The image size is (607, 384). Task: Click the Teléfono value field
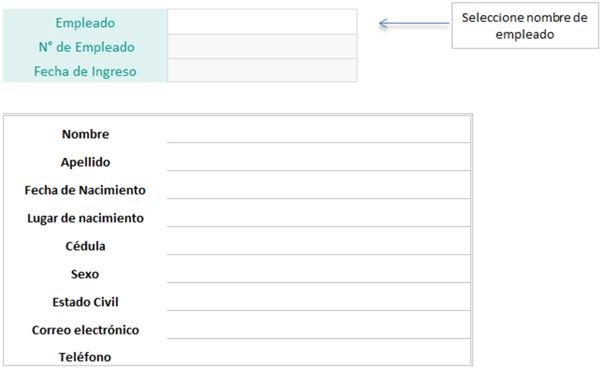coord(319,352)
